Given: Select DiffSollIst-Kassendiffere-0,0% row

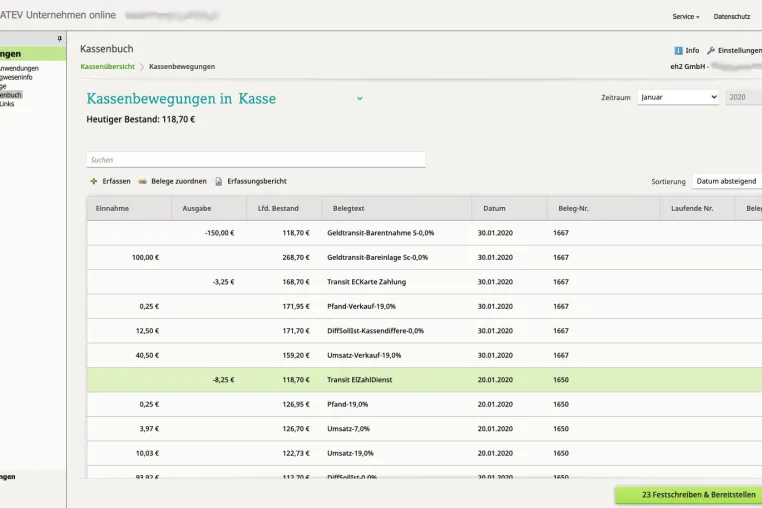Looking at the screenshot, I should tap(424, 331).
